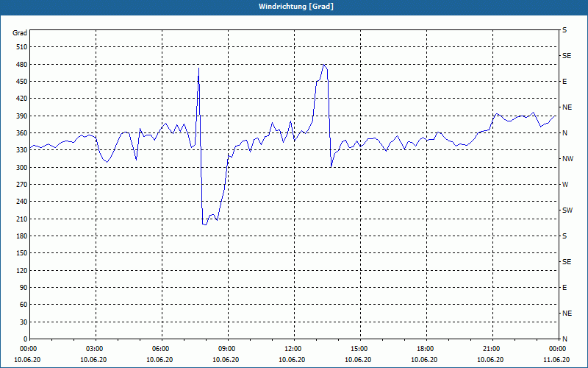Select the E compass label beside the 450 gridline

pos(564,82)
